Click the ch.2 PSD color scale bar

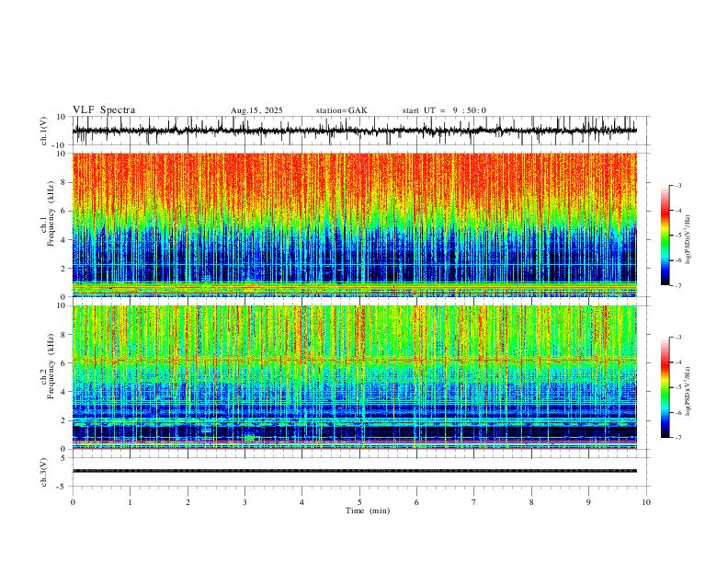pos(665,387)
